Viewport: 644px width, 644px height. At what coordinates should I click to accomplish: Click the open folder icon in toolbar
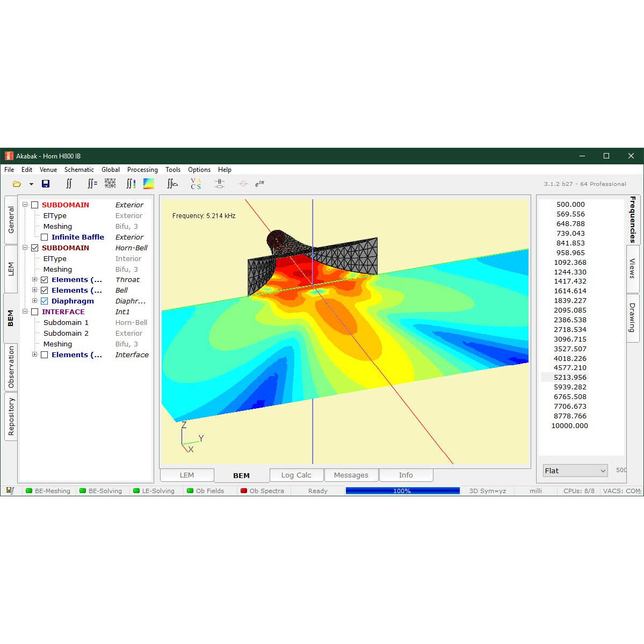click(x=17, y=184)
